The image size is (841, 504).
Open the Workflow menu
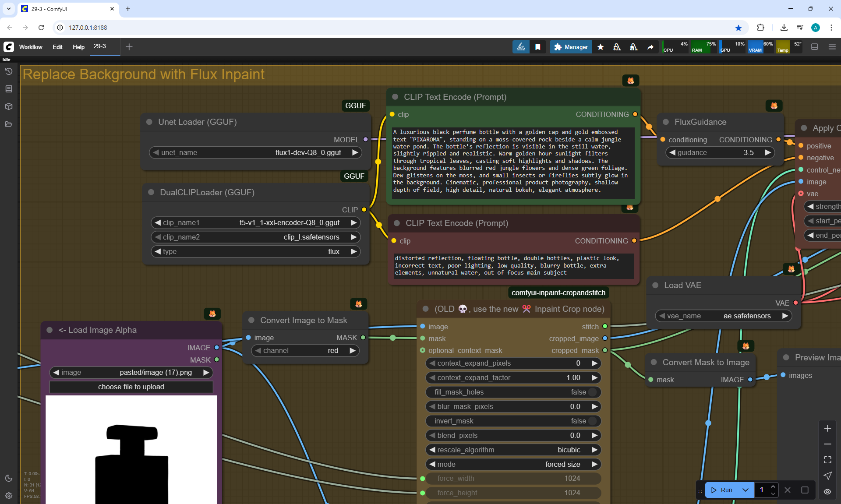pyautogui.click(x=31, y=47)
